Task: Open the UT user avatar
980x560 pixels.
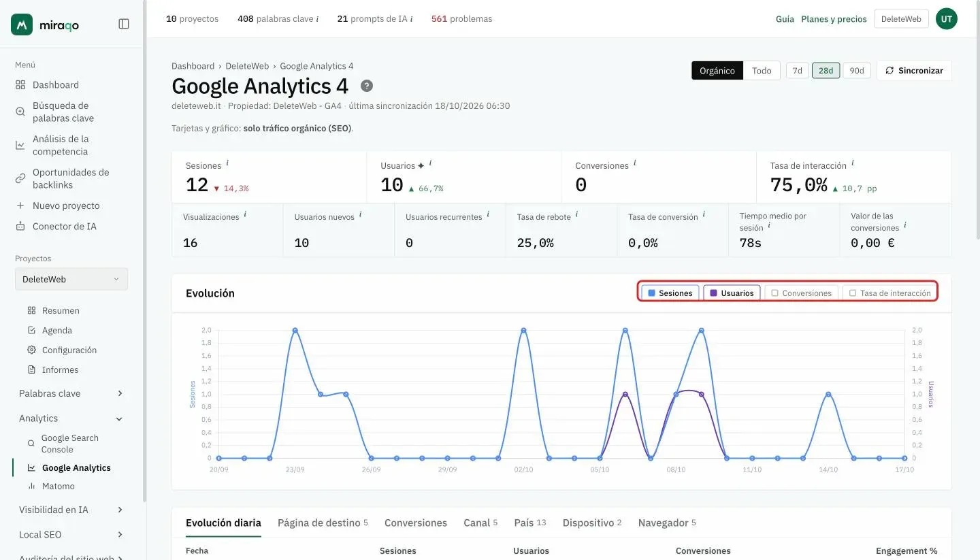Action: coord(946,19)
